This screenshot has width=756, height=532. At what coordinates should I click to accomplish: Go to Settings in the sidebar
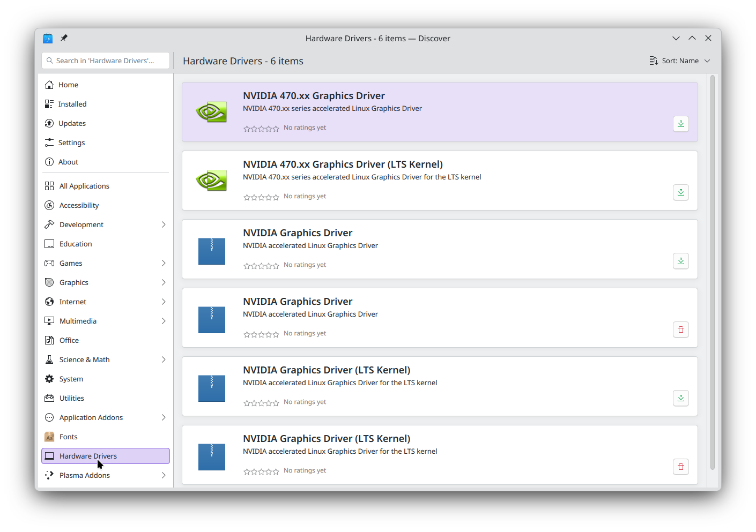click(x=71, y=143)
